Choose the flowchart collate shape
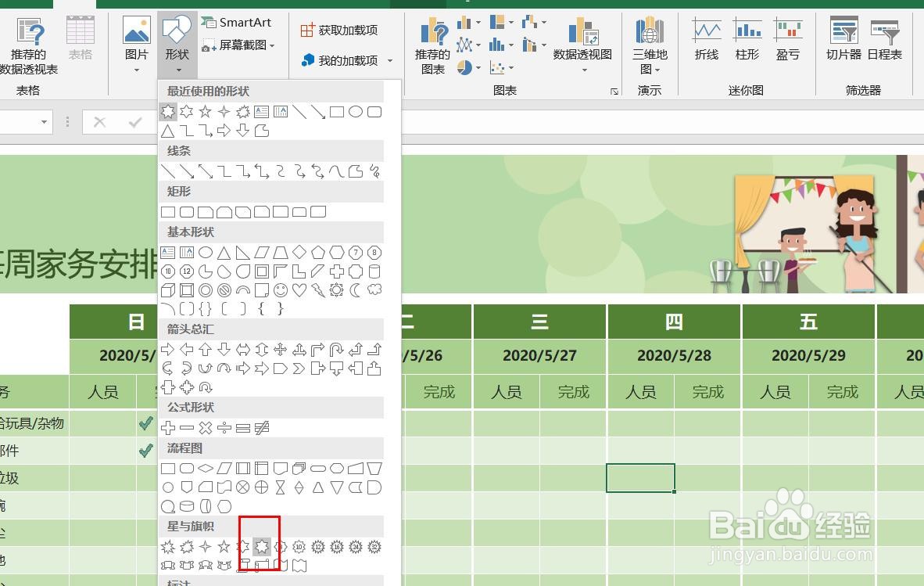 click(281, 487)
